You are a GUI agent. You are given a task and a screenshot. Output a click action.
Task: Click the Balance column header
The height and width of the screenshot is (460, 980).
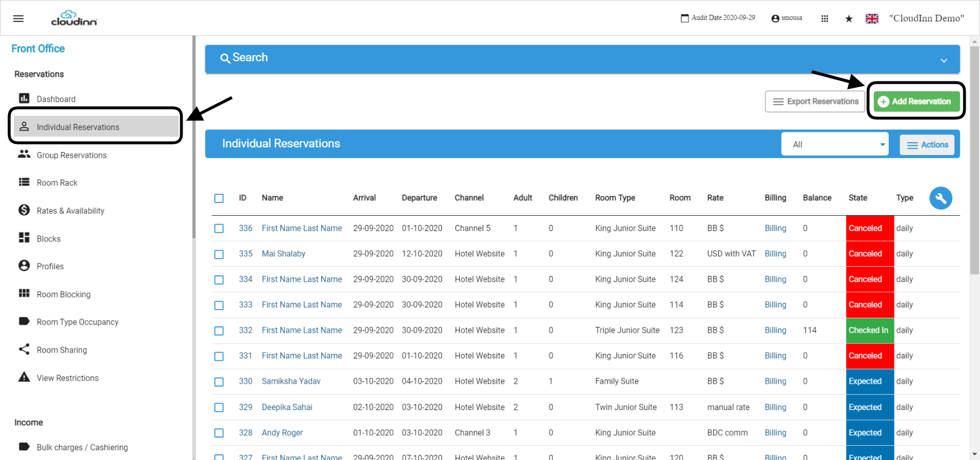click(x=817, y=197)
